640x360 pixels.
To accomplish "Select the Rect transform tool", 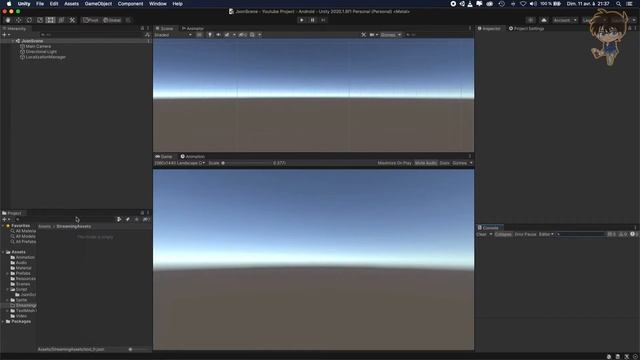I will tap(50, 20).
